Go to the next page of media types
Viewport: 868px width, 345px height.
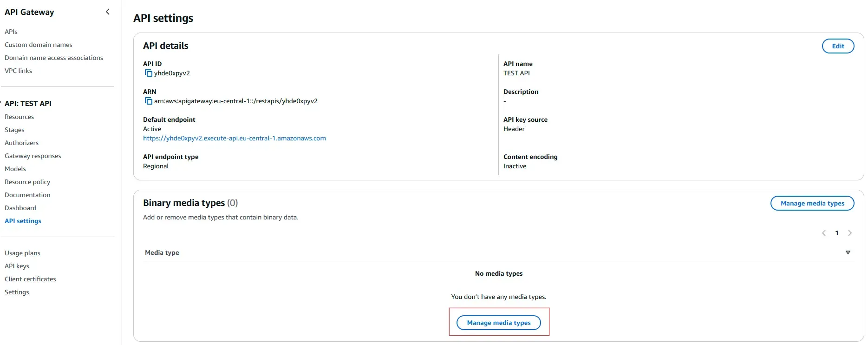tap(850, 233)
